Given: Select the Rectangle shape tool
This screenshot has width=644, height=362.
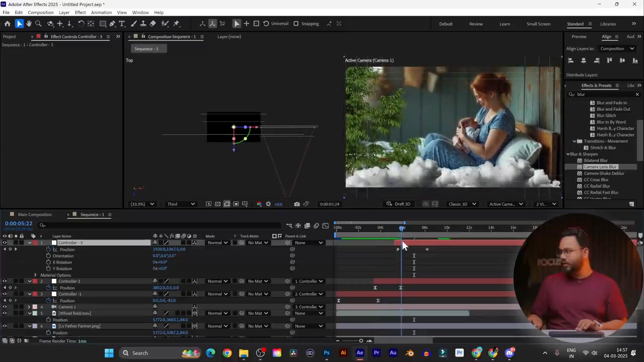Looking at the screenshot, I should pos(103,24).
